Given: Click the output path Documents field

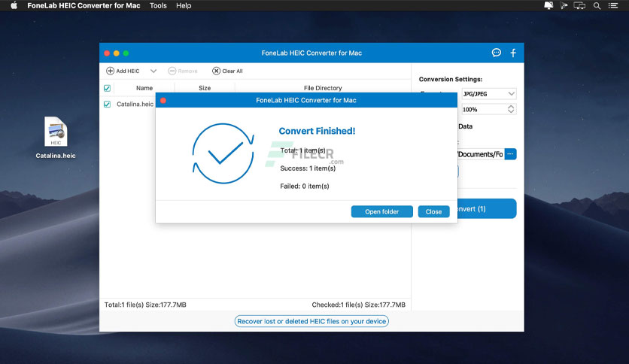Looking at the screenshot, I should click(x=481, y=154).
